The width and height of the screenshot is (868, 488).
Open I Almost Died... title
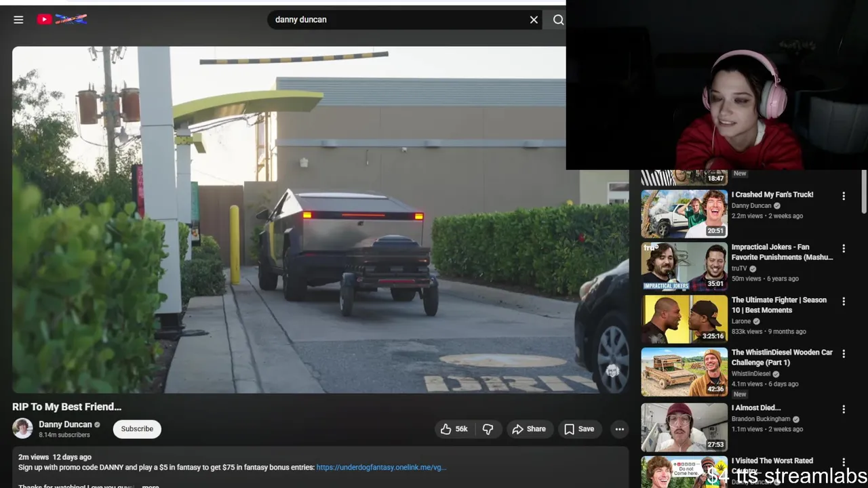pos(756,408)
